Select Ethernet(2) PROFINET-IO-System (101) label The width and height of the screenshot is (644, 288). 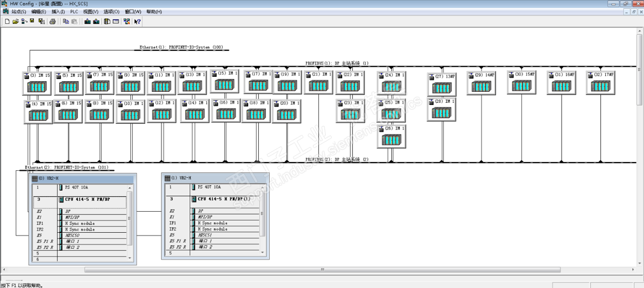pos(66,167)
